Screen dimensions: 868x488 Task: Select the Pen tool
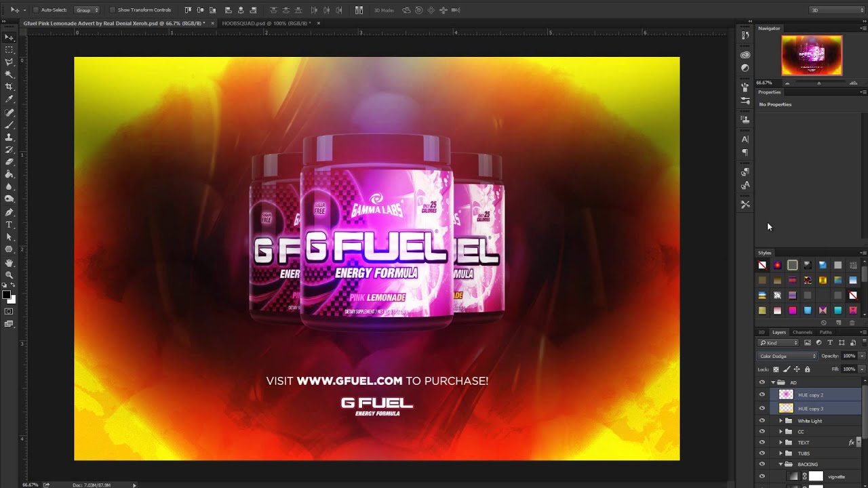9,212
